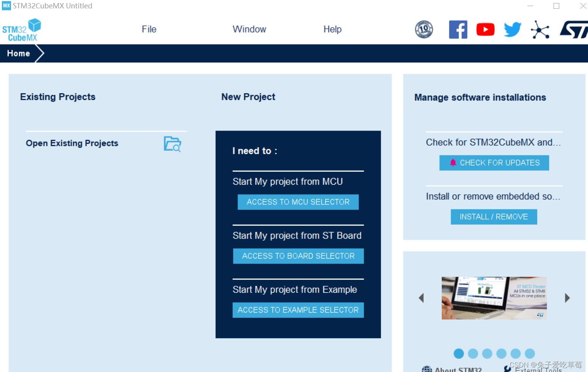The width and height of the screenshot is (588, 372).
Task: Select the third carousel dot
Action: (x=487, y=353)
